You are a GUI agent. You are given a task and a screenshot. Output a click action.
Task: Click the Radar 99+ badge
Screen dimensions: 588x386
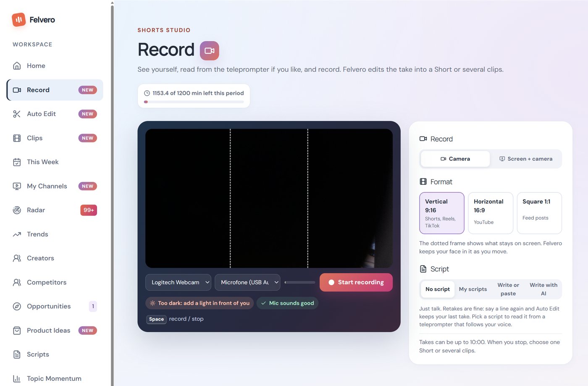(x=89, y=210)
